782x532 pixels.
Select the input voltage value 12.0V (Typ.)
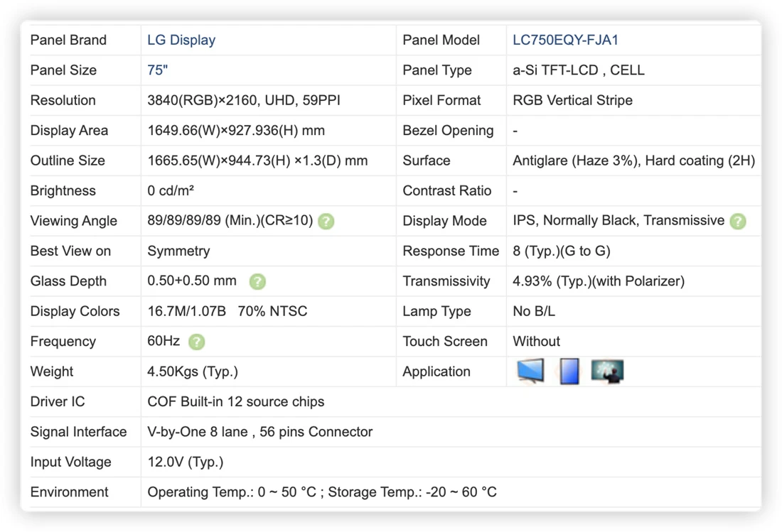point(185,462)
